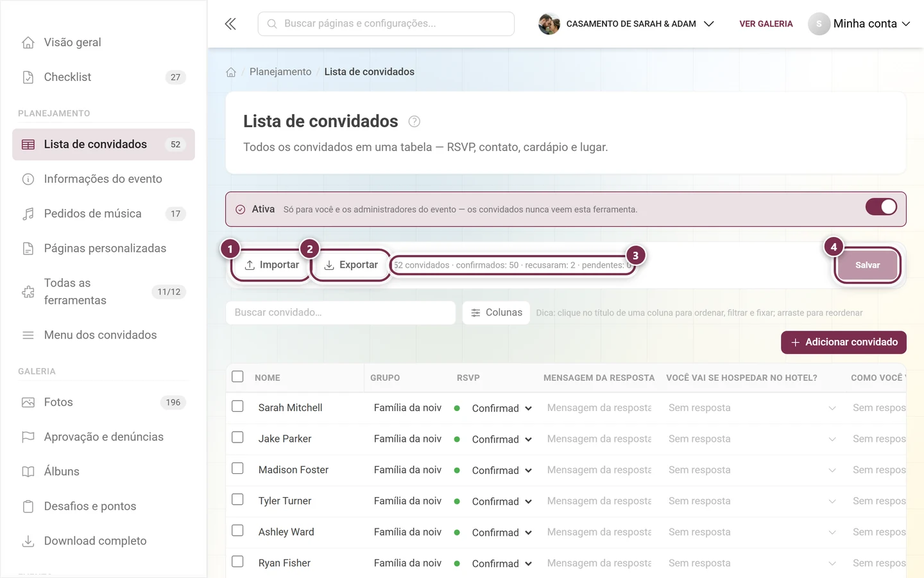Select all guests with the header checkbox
This screenshot has height=578, width=924.
237,376
